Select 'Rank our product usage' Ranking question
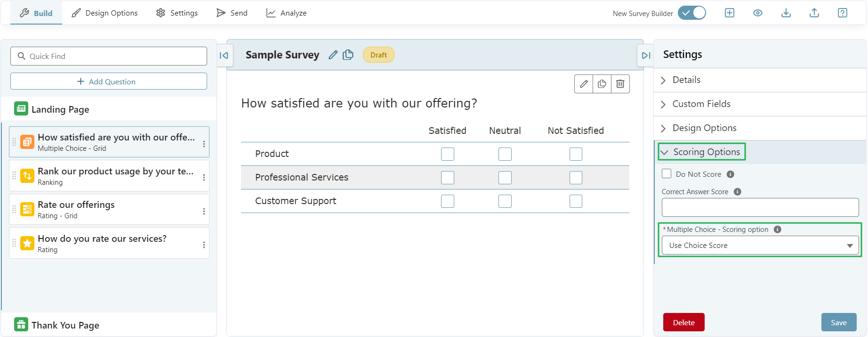This screenshot has width=868, height=337. click(109, 176)
